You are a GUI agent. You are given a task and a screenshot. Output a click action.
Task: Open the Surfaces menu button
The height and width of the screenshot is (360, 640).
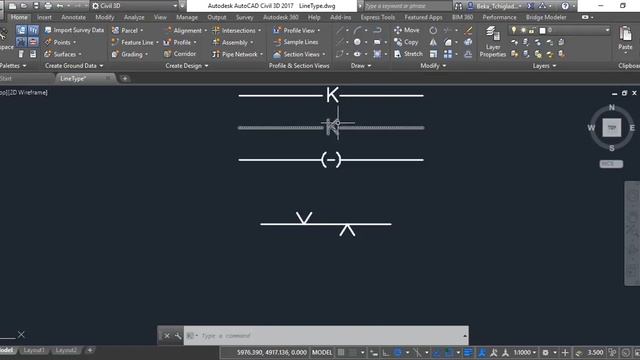pos(63,54)
